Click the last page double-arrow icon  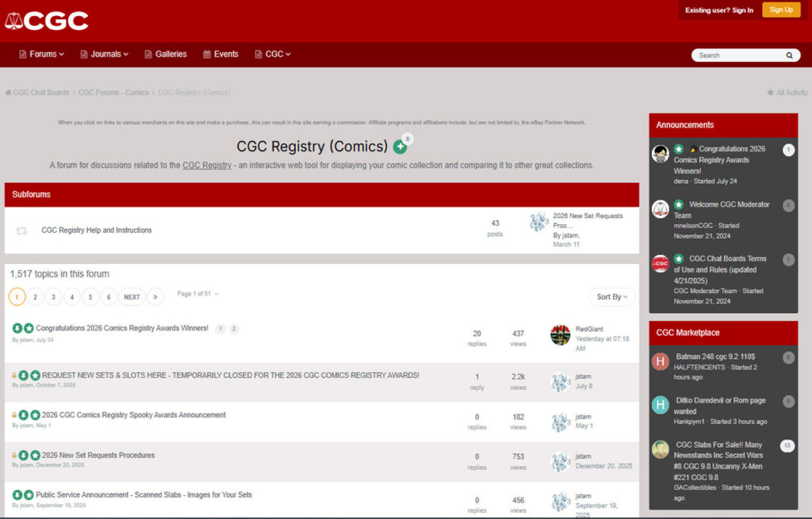(155, 297)
